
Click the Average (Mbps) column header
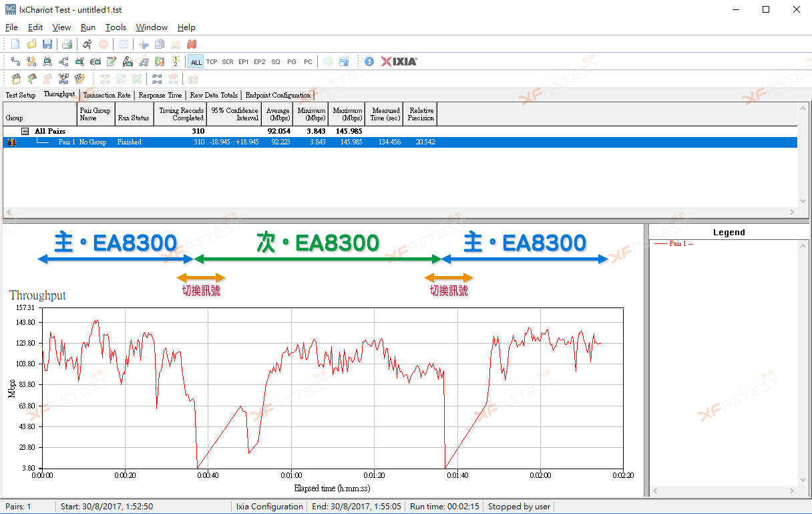point(277,114)
